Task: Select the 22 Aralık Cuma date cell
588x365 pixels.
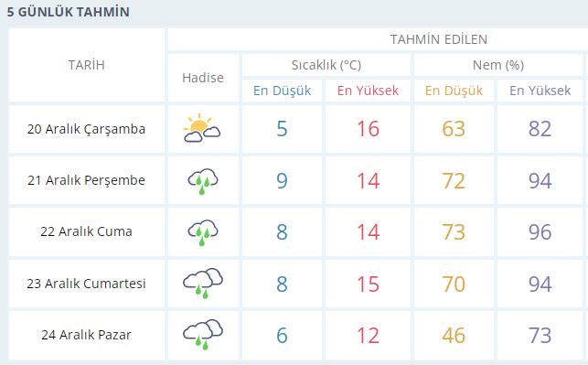Action: 86,231
